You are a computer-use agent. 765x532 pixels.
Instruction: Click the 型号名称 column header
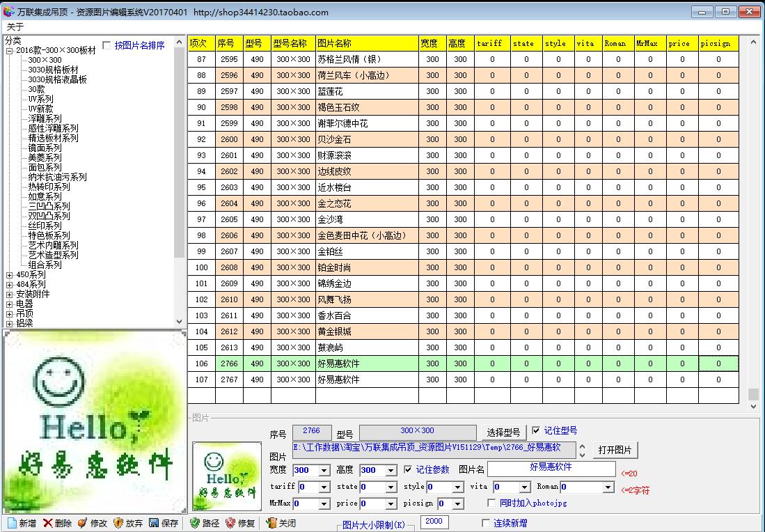pyautogui.click(x=293, y=43)
